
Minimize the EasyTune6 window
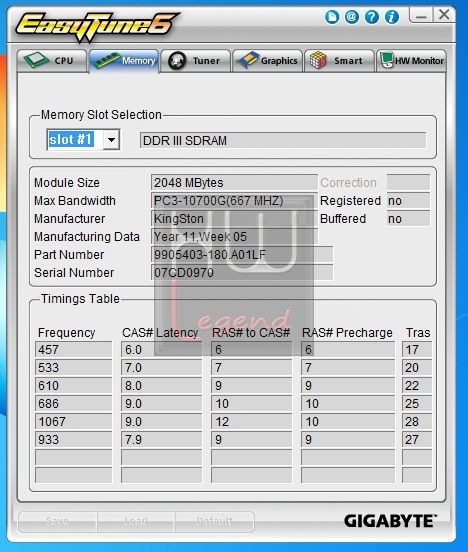coord(421,15)
